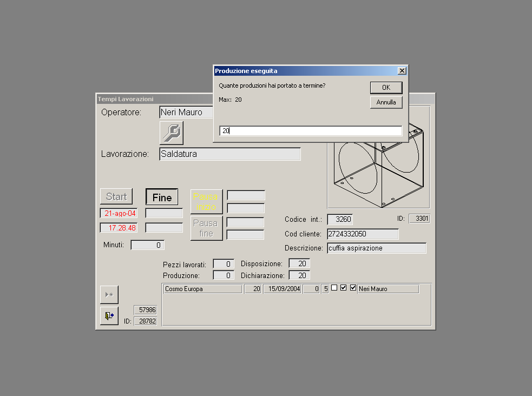Click the Disposizione field showing 20

[299, 263]
